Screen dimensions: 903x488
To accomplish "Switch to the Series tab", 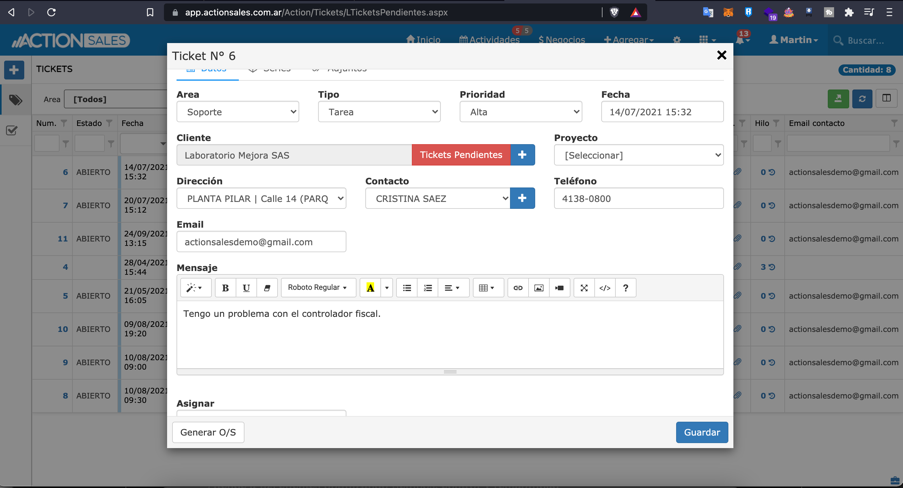I will pos(270,70).
